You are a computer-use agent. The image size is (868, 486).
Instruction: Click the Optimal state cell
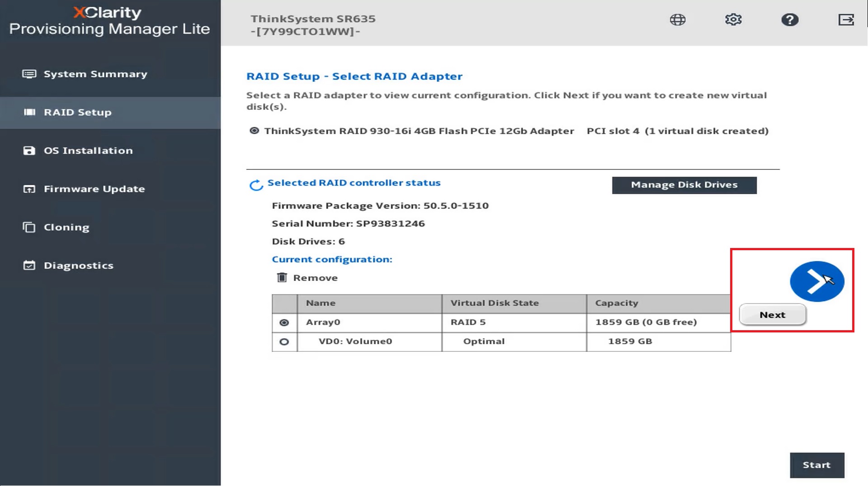pos(514,342)
